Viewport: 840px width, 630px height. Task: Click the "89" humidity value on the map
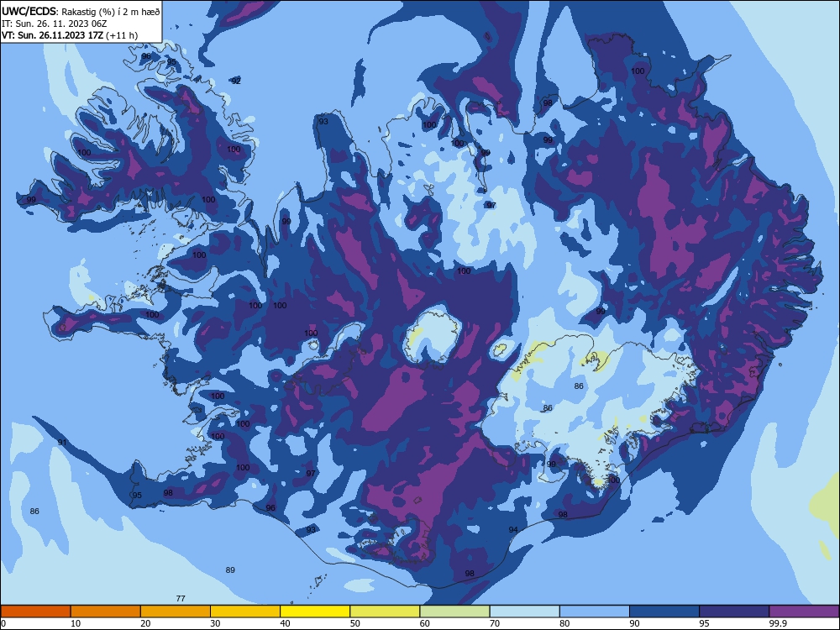(x=230, y=570)
